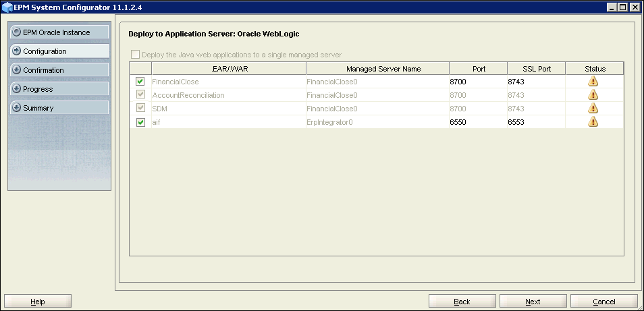Click FinancialClose0 server in AccountReconciliation row
The image size is (644, 311).
click(377, 95)
